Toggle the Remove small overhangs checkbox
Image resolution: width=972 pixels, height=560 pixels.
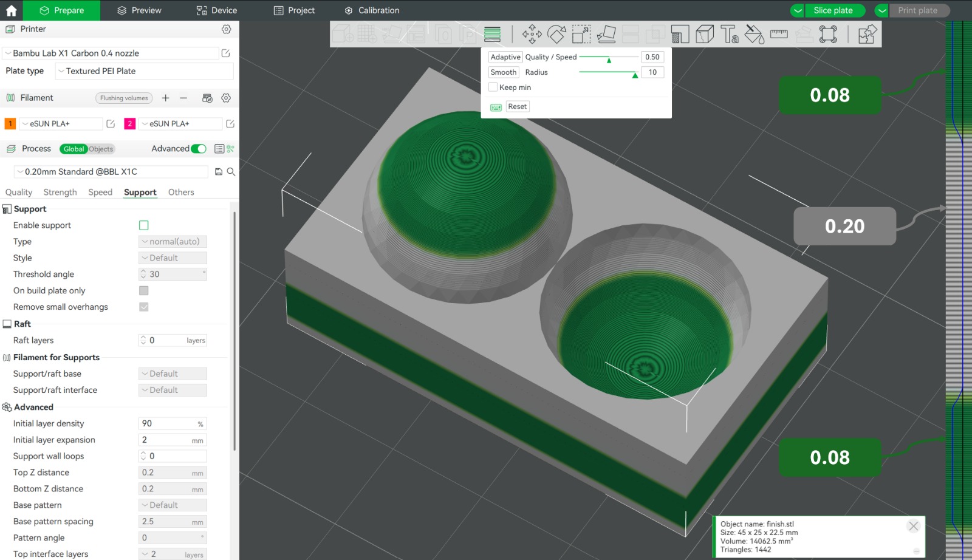(x=144, y=307)
